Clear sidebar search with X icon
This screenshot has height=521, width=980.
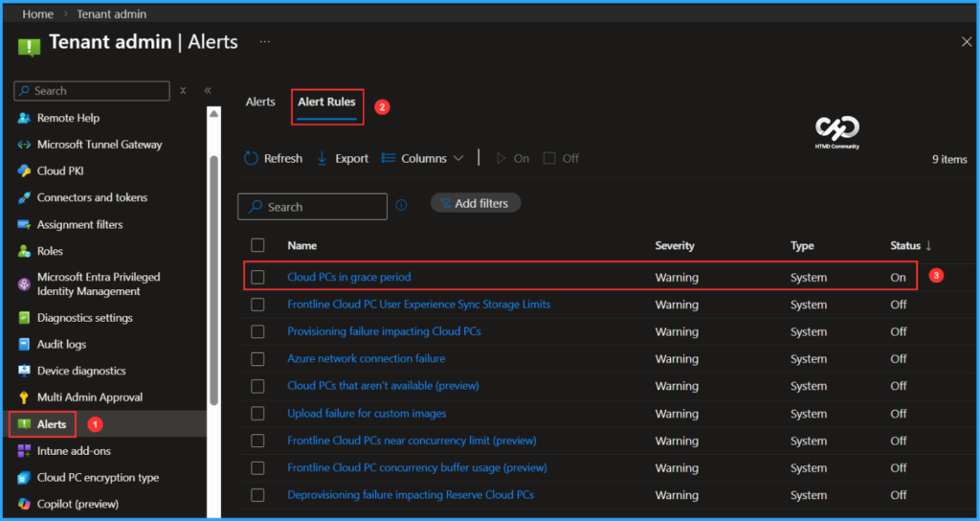(183, 91)
